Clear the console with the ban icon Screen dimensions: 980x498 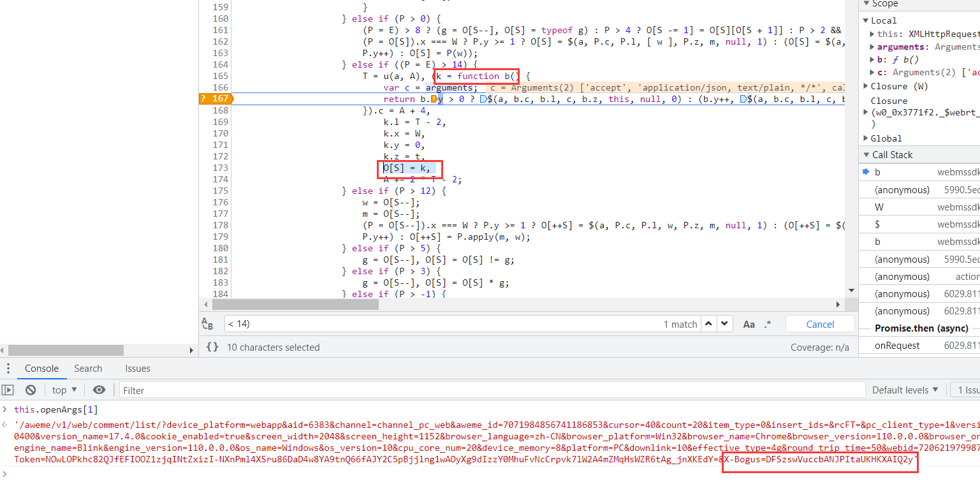[x=31, y=390]
